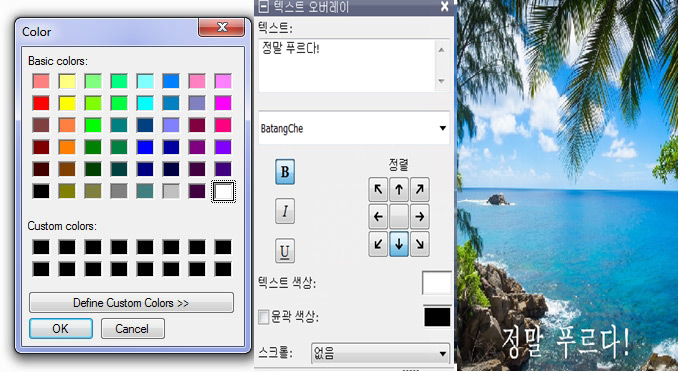Screen dimensions: 678x372
Task: Click OK in the Color dialog
Action: 61,329
